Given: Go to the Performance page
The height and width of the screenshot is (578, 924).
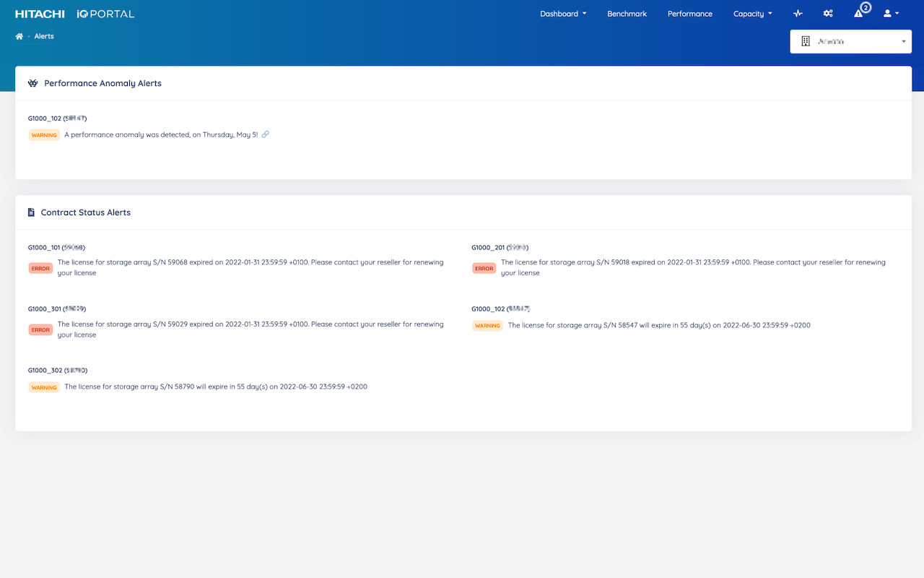Looking at the screenshot, I should tap(689, 14).
